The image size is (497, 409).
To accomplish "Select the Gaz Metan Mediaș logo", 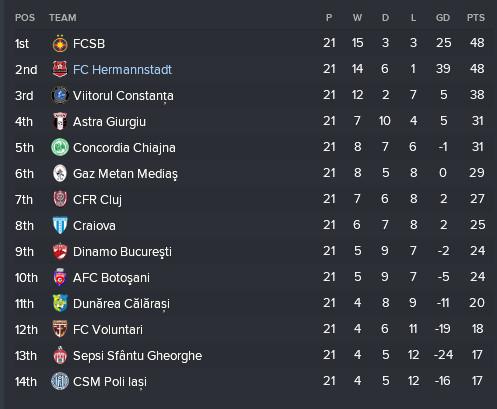I will [60, 173].
